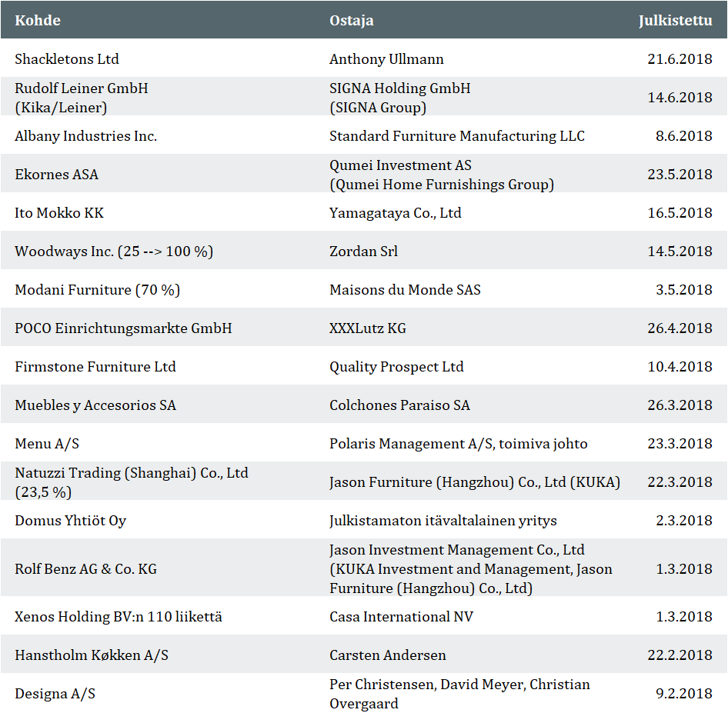
Task: Click the date 21.6.2018
Action: [680, 59]
